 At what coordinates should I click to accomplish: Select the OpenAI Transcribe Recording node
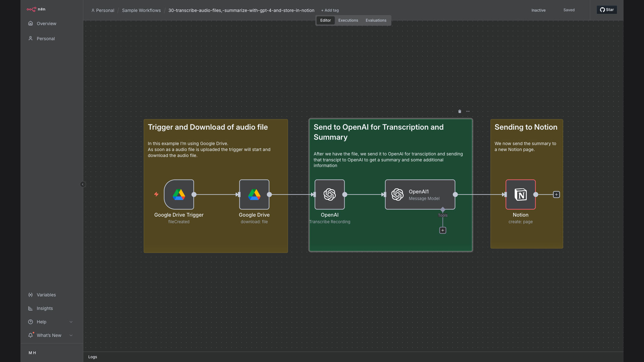pyautogui.click(x=330, y=194)
